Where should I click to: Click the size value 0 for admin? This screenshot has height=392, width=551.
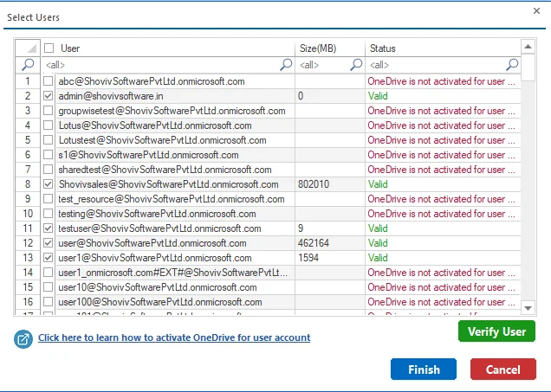click(x=301, y=96)
